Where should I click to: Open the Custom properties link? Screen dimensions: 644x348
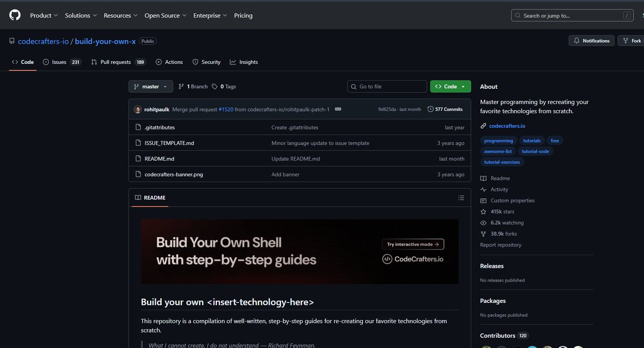click(508, 201)
